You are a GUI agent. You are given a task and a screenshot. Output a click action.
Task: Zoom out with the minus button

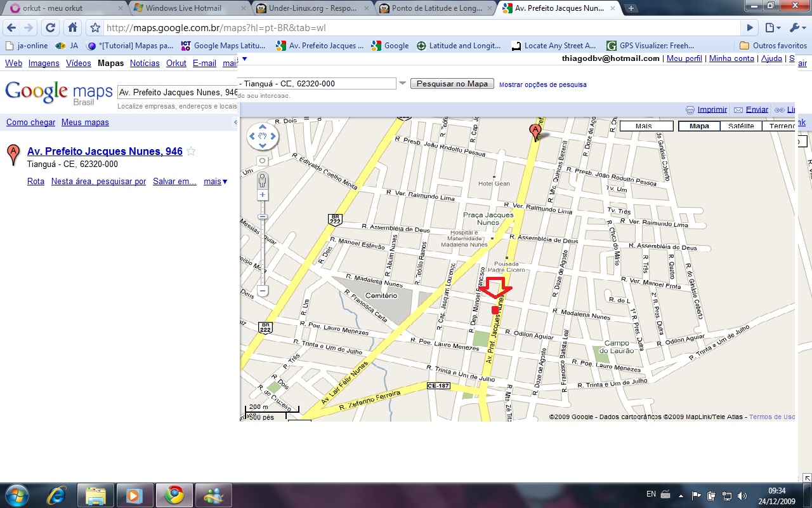(263, 291)
